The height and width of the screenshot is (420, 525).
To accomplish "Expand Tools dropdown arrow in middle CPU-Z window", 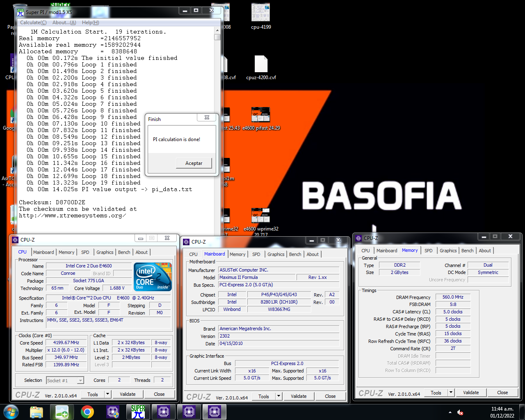I will pos(278,396).
